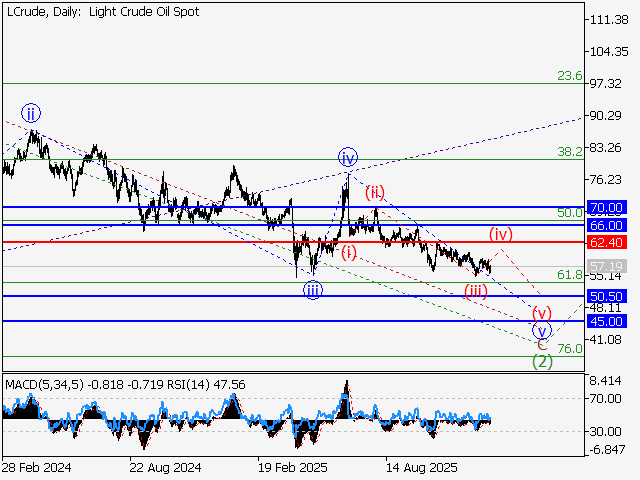The height and width of the screenshot is (480, 640).
Task: Click the red (i) wave label
Action: 347,251
